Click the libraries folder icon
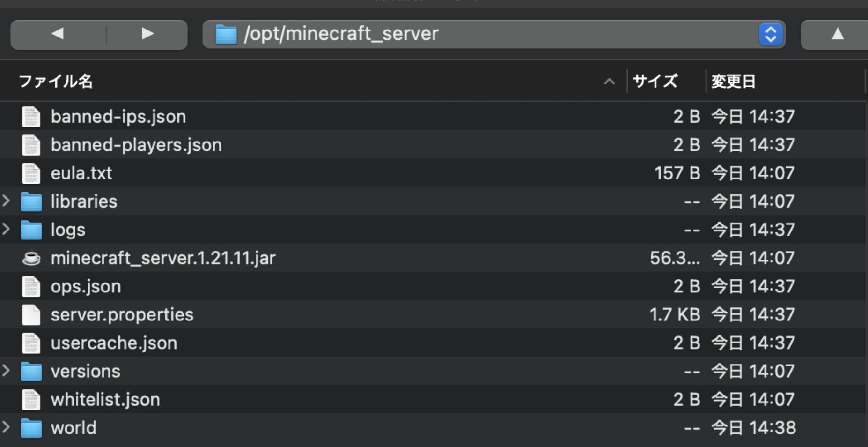Image resolution: width=868 pixels, height=447 pixels. click(31, 202)
